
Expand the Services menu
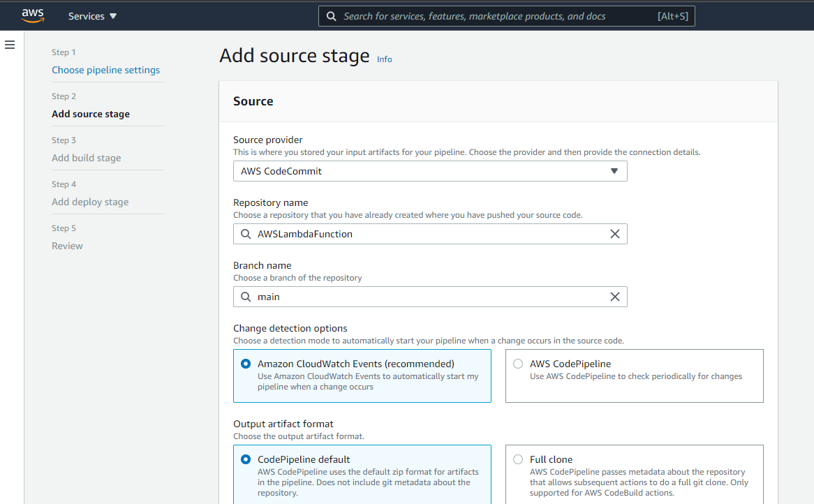pos(92,16)
